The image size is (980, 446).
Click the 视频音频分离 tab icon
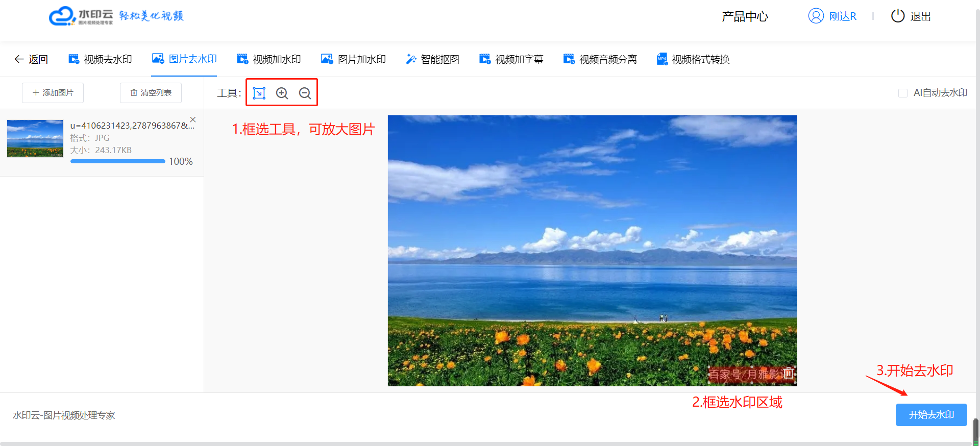(x=569, y=59)
